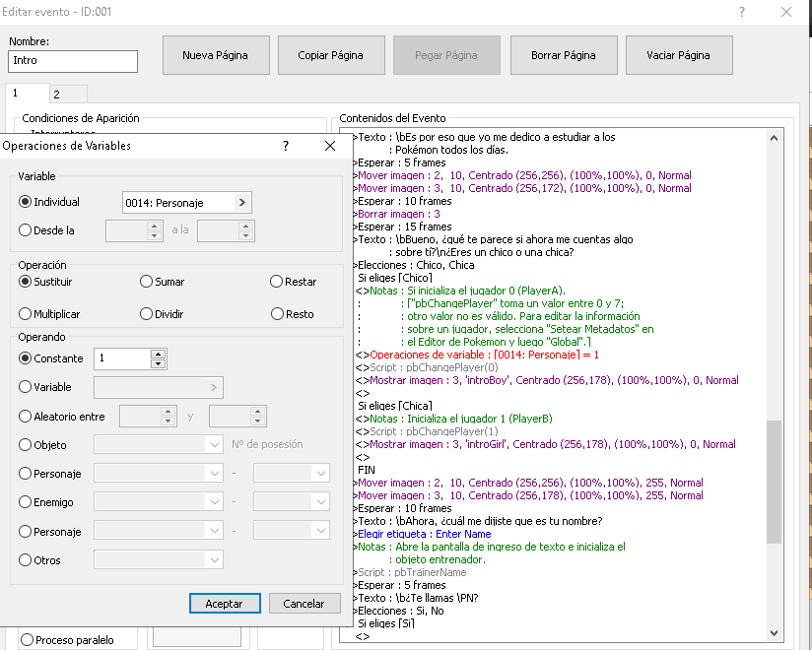
Task: Switch to event page tab 1
Action: point(16,93)
